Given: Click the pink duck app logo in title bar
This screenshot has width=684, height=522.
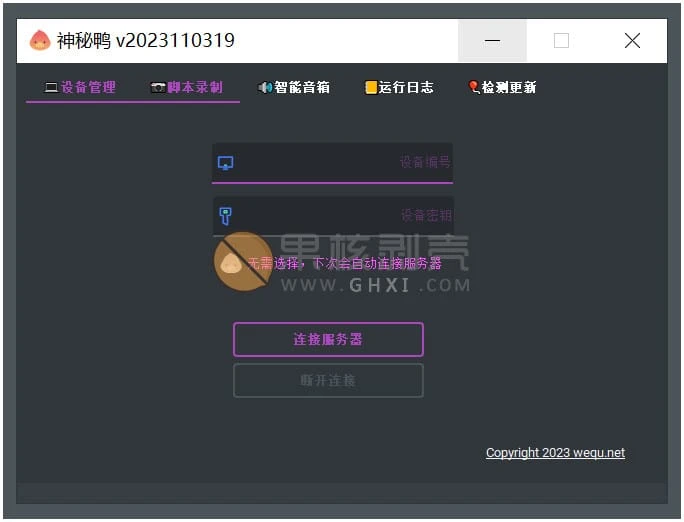Looking at the screenshot, I should pyautogui.click(x=39, y=41).
